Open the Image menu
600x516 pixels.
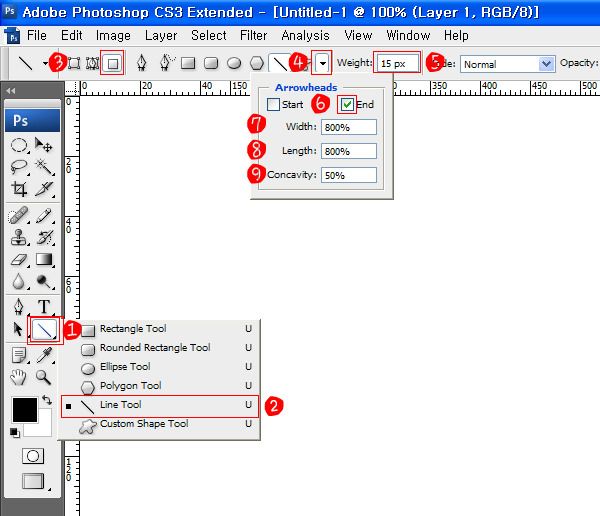(x=113, y=36)
